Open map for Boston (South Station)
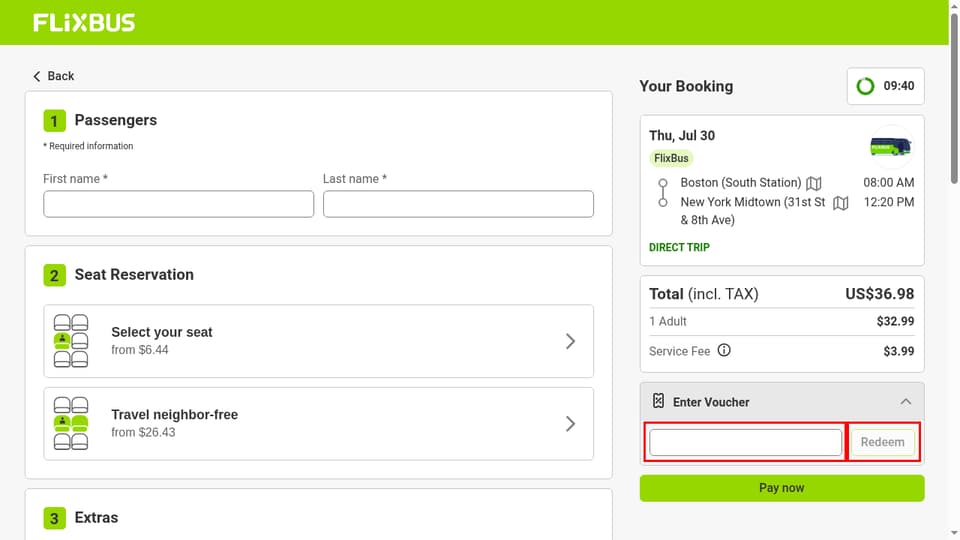The width and height of the screenshot is (960, 540). (814, 183)
